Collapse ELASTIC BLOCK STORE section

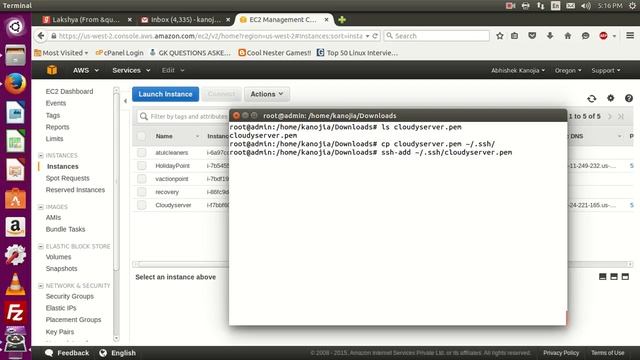40,247
